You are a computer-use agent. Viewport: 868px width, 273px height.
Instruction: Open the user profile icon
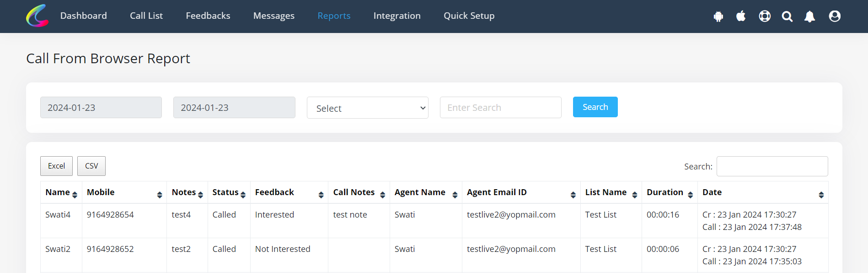click(835, 16)
